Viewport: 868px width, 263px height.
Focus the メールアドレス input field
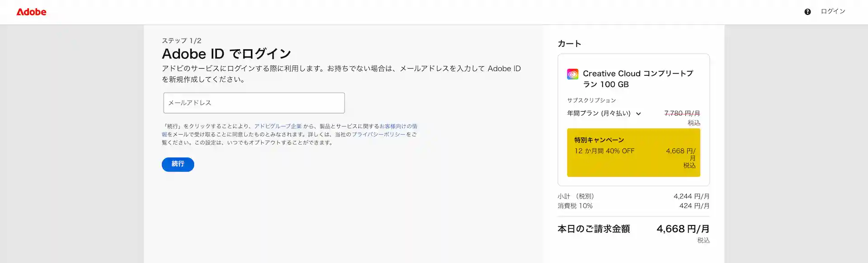[x=254, y=103]
